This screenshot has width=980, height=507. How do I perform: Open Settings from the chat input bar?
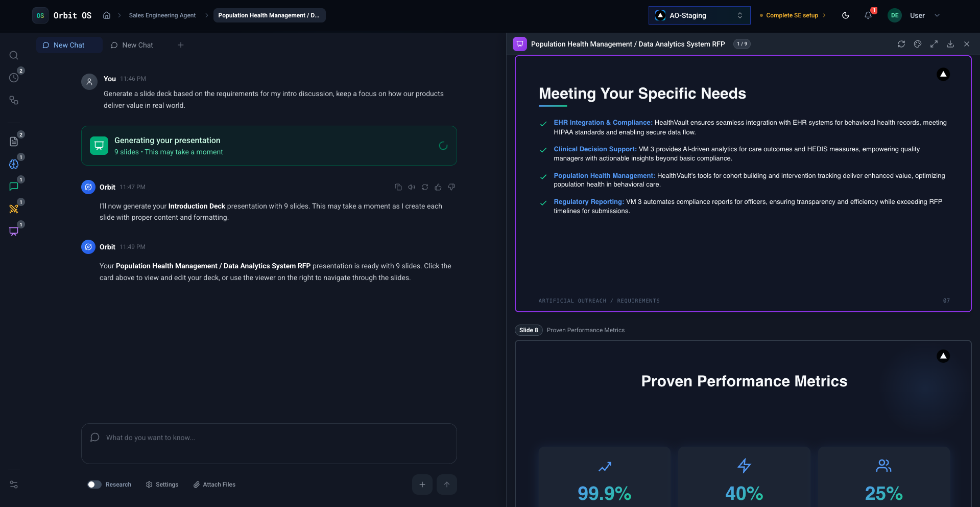(162, 484)
